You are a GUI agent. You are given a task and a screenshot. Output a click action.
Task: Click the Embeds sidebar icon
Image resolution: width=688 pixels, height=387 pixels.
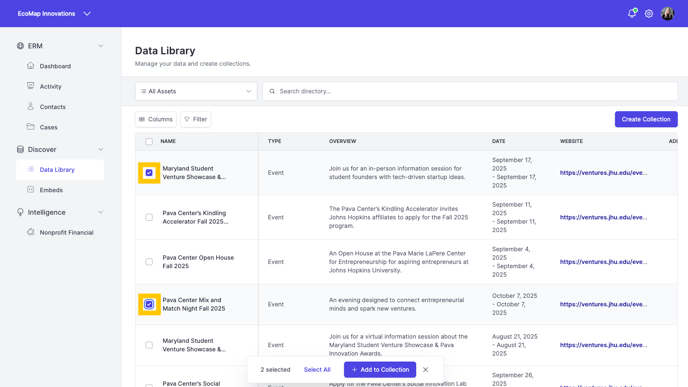click(30, 190)
